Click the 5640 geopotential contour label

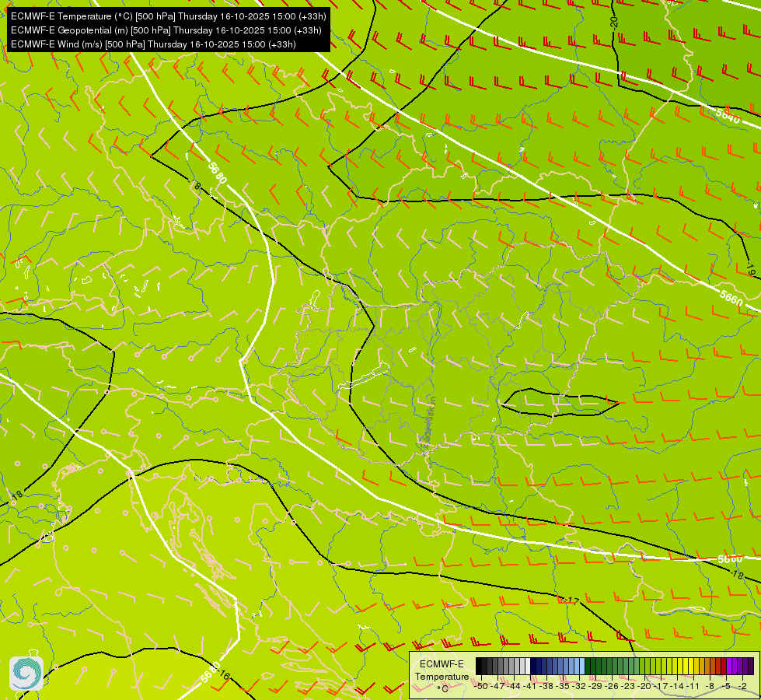click(728, 116)
